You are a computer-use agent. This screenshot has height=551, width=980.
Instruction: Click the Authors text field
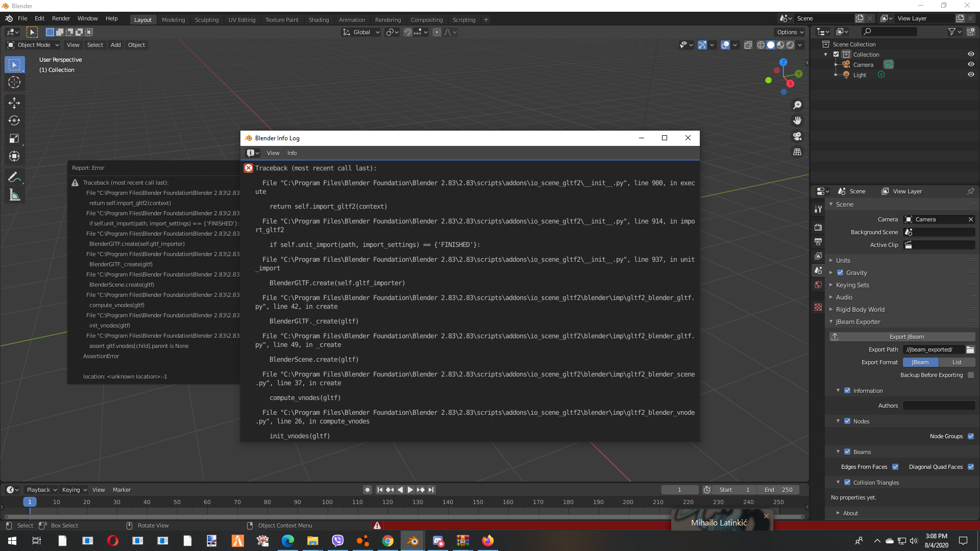tap(939, 406)
